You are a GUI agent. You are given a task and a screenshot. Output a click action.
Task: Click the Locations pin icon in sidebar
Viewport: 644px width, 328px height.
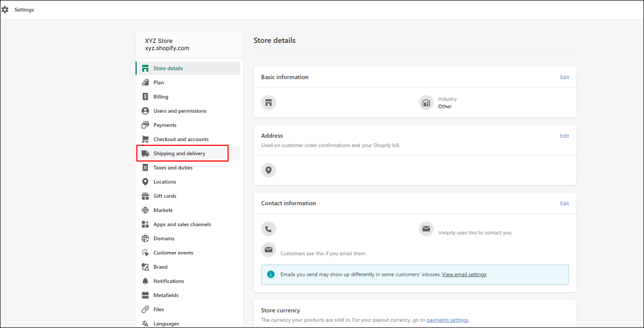[x=145, y=182]
